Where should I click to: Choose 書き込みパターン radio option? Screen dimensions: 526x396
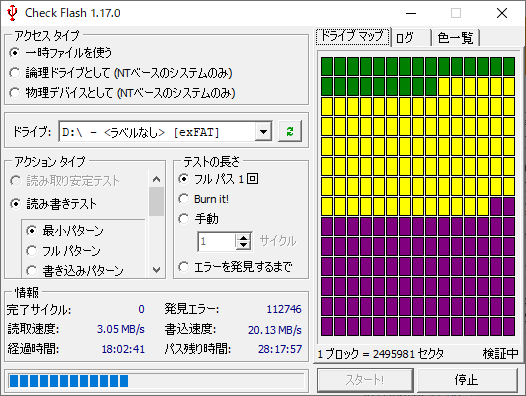(75, 271)
